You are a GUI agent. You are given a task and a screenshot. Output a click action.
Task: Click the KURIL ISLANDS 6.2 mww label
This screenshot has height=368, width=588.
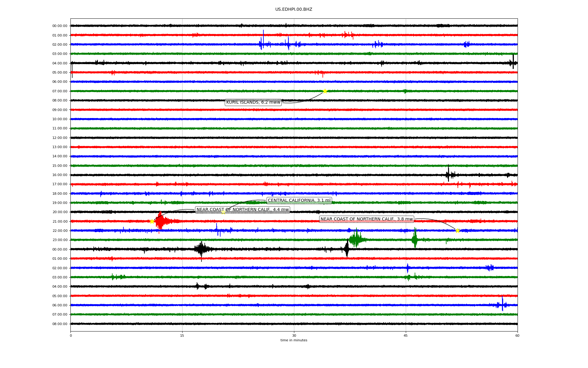tap(253, 102)
